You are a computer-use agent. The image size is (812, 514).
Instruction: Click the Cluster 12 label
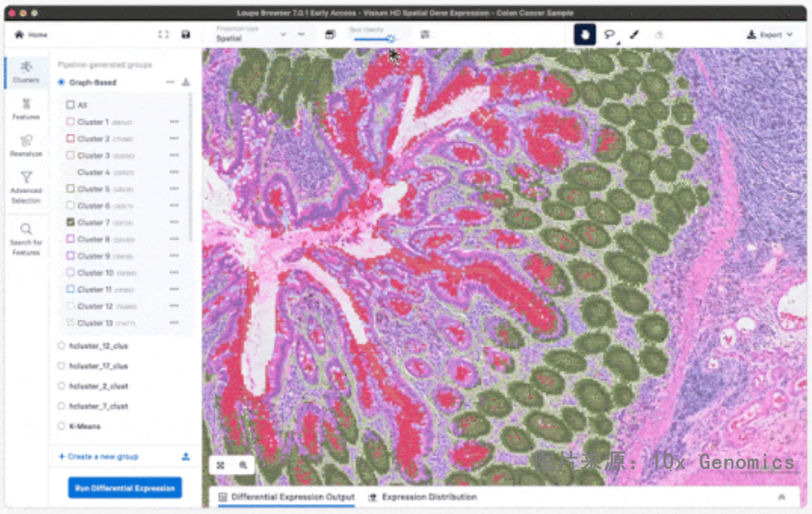[x=95, y=306]
